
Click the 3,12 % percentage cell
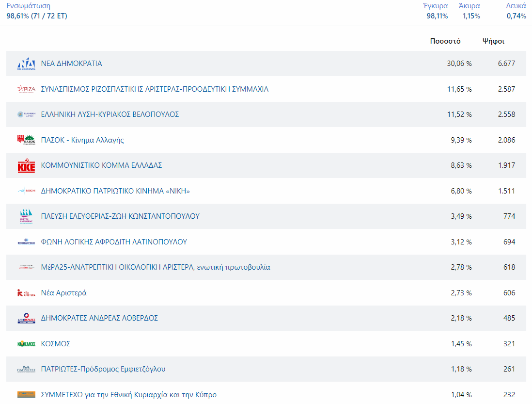coord(461,242)
